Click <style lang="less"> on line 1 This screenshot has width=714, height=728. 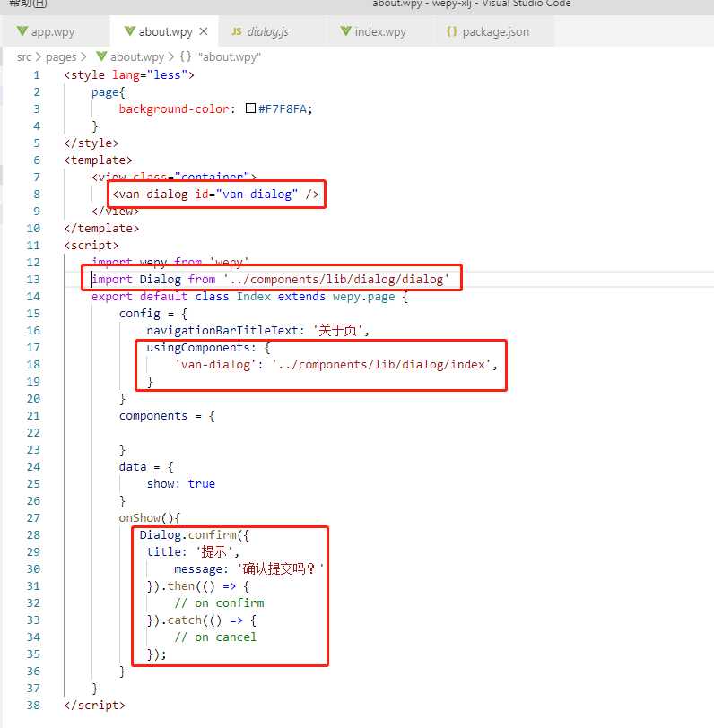click(x=129, y=74)
